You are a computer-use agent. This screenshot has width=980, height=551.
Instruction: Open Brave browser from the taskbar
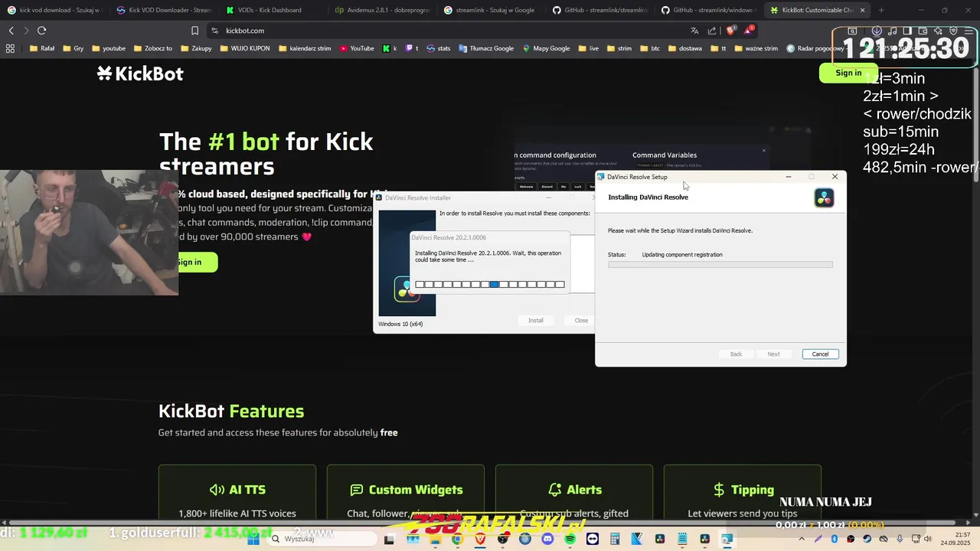pyautogui.click(x=480, y=540)
